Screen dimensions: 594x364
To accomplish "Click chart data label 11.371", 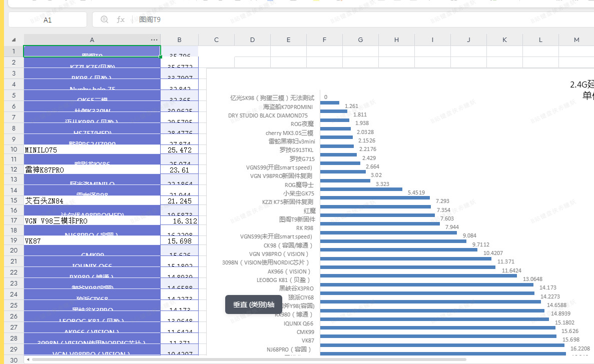I will pos(506,261).
